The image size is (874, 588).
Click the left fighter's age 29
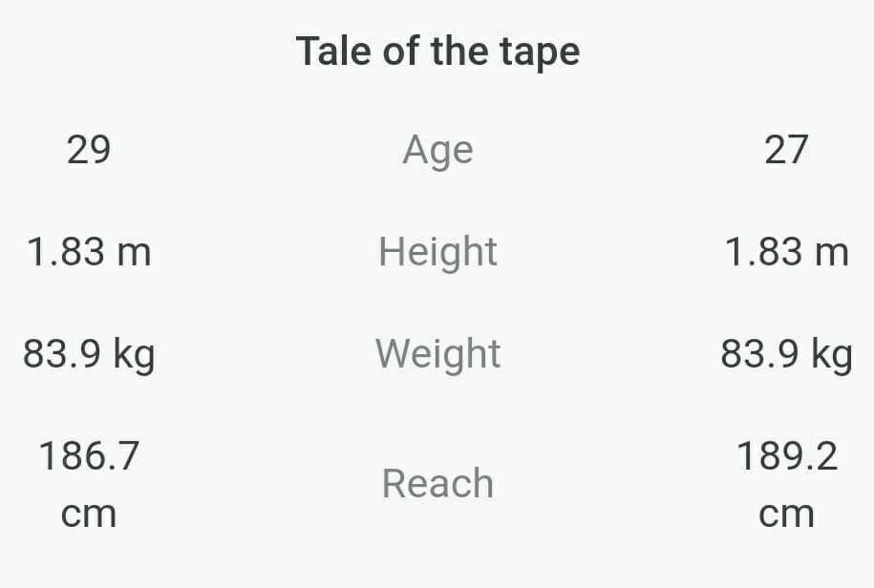(x=89, y=150)
